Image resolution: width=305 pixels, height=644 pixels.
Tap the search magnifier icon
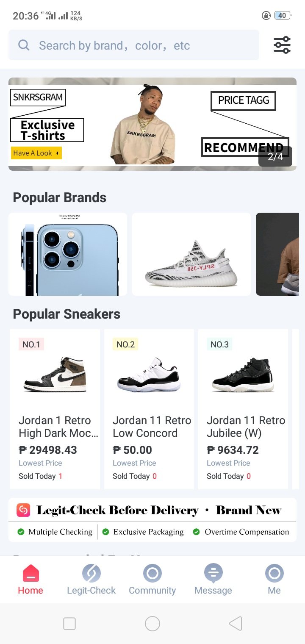tap(24, 45)
